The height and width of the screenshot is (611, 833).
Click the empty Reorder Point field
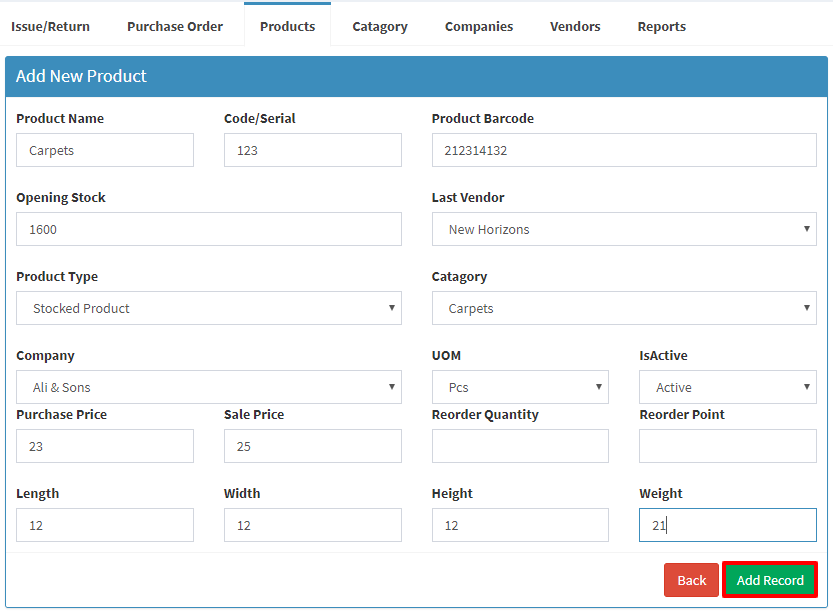(728, 446)
